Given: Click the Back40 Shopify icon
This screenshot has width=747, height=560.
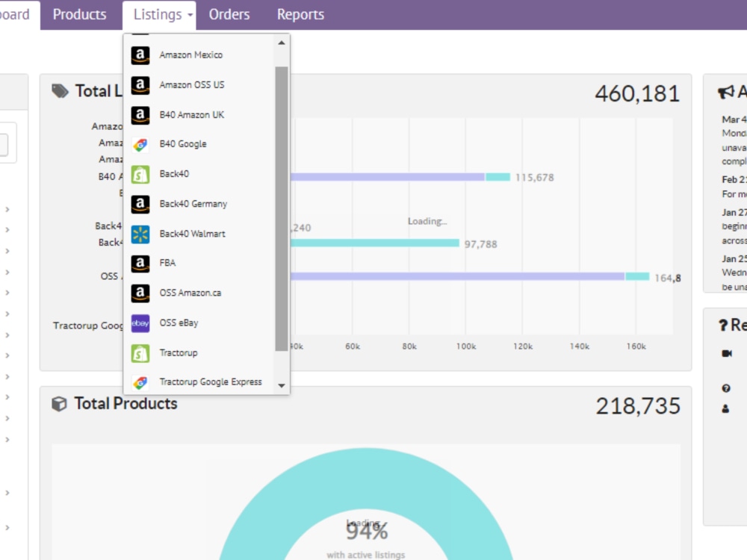Looking at the screenshot, I should click(140, 175).
